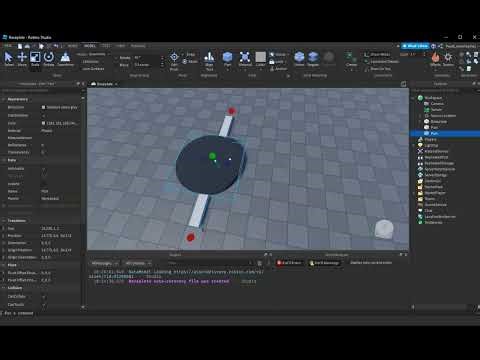Collapse the Collision properties section
Screen dimensions: 480x360
[x=4, y=288]
